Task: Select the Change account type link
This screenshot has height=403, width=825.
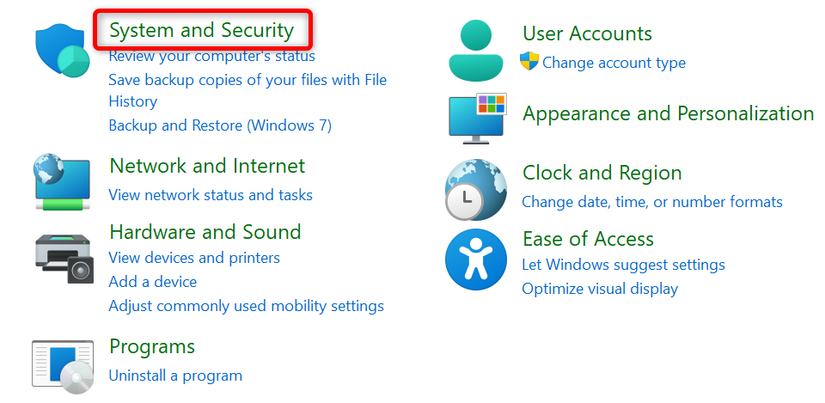Action: (613, 63)
